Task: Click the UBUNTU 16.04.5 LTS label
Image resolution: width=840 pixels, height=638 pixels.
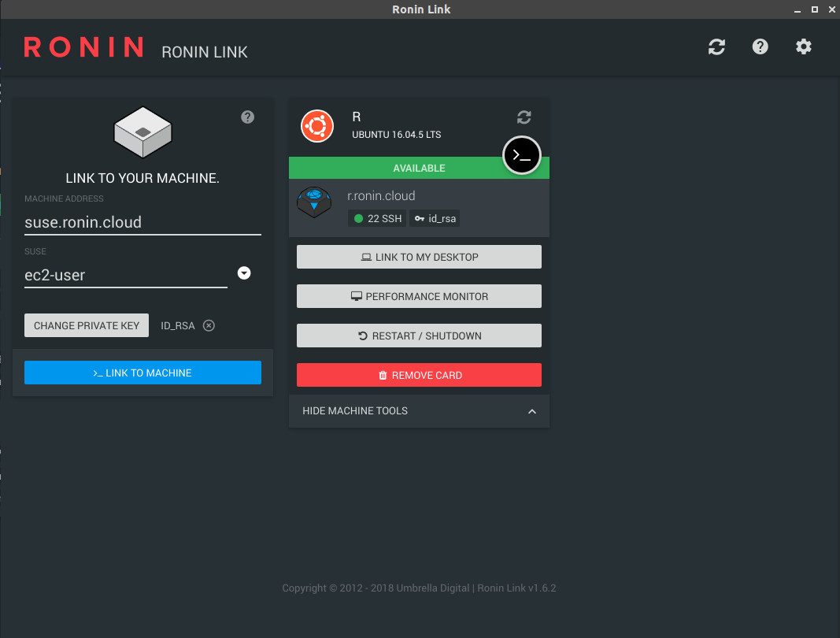Action: (397, 135)
